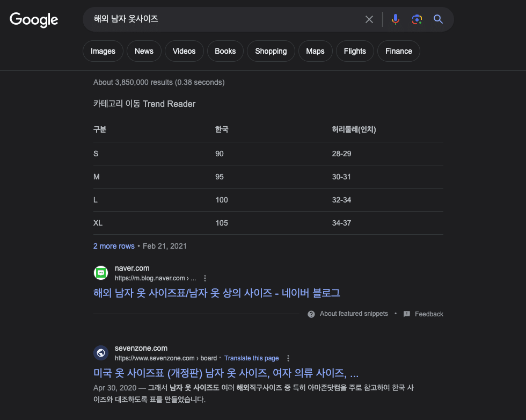Select the Finance filter
Viewport: 526px width, 420px height.
pyautogui.click(x=398, y=51)
